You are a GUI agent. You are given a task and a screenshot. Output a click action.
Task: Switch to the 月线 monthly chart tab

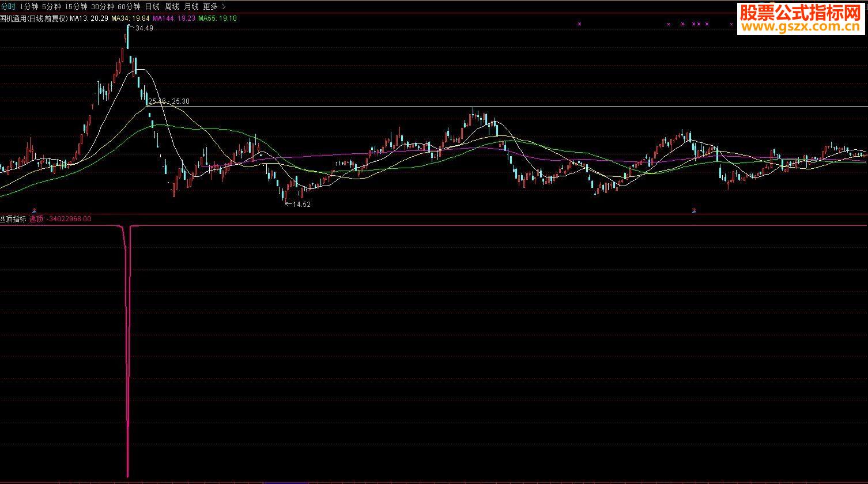pyautogui.click(x=191, y=7)
